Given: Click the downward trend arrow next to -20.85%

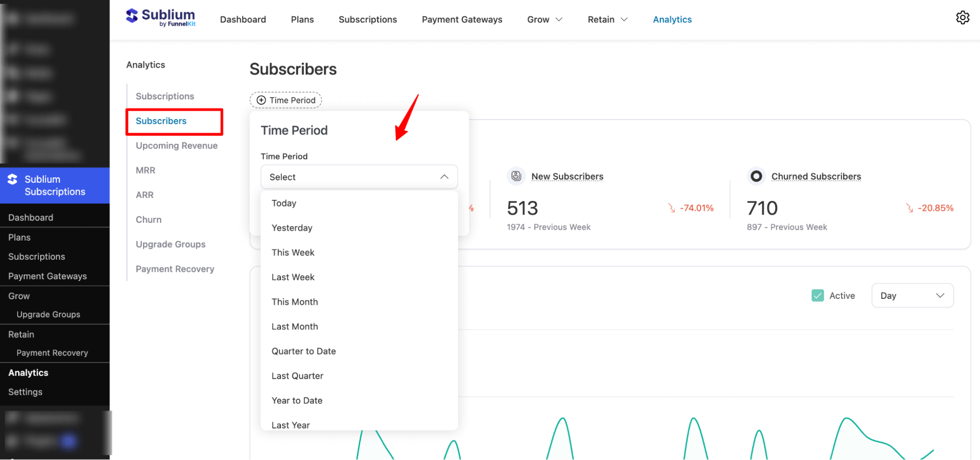Looking at the screenshot, I should pyautogui.click(x=911, y=208).
